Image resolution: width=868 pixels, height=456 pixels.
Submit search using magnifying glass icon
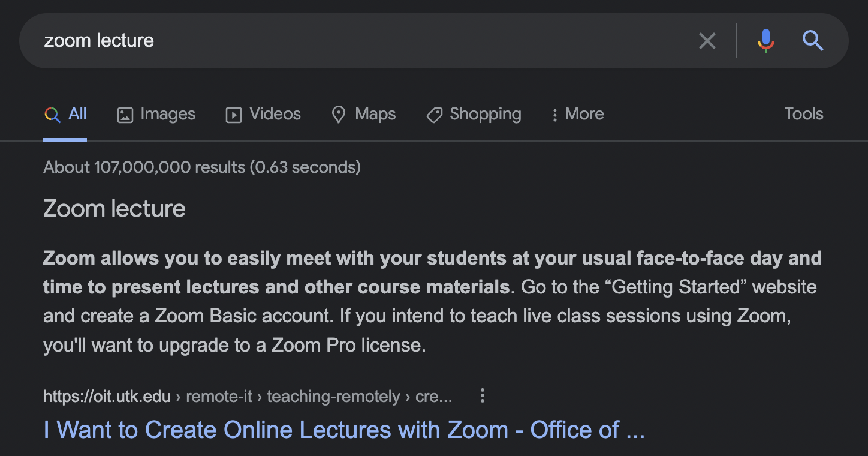pos(812,41)
